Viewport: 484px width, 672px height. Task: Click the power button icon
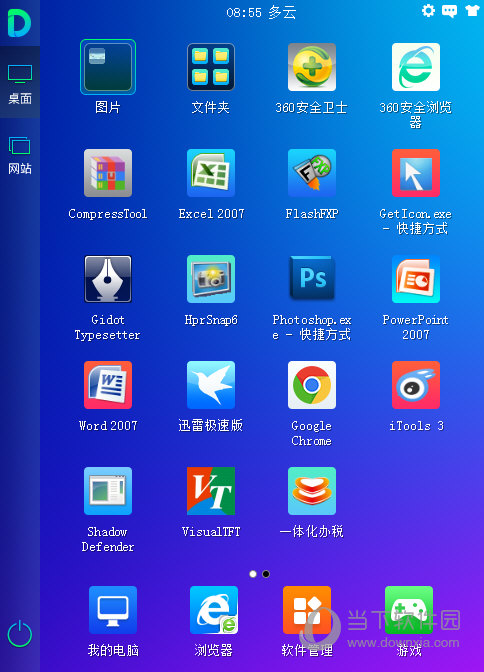[20, 634]
